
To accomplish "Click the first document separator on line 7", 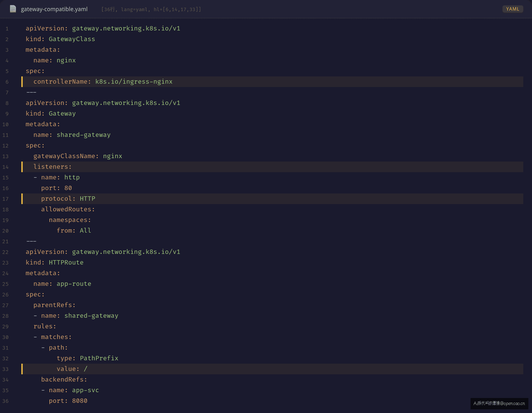I will click(x=31, y=92).
